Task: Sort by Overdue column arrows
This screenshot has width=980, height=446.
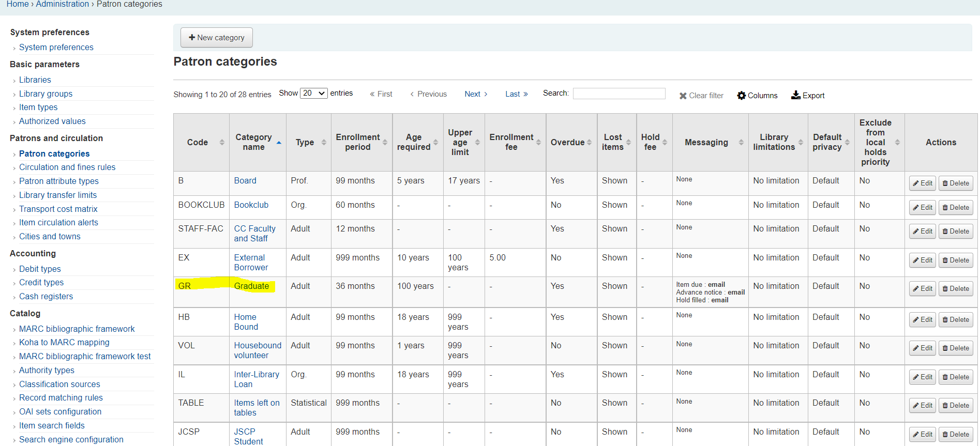Action: coord(589,142)
